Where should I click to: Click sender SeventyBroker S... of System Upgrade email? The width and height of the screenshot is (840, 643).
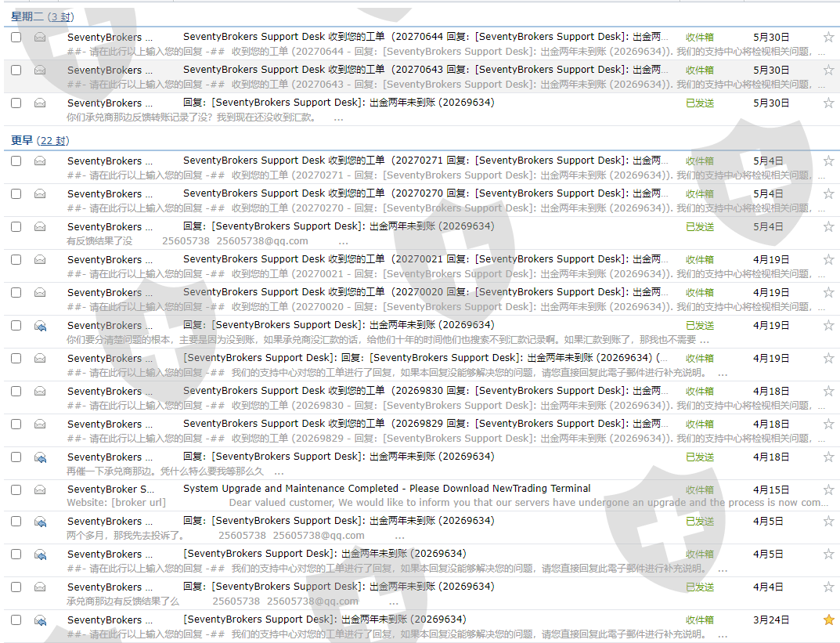110,489
